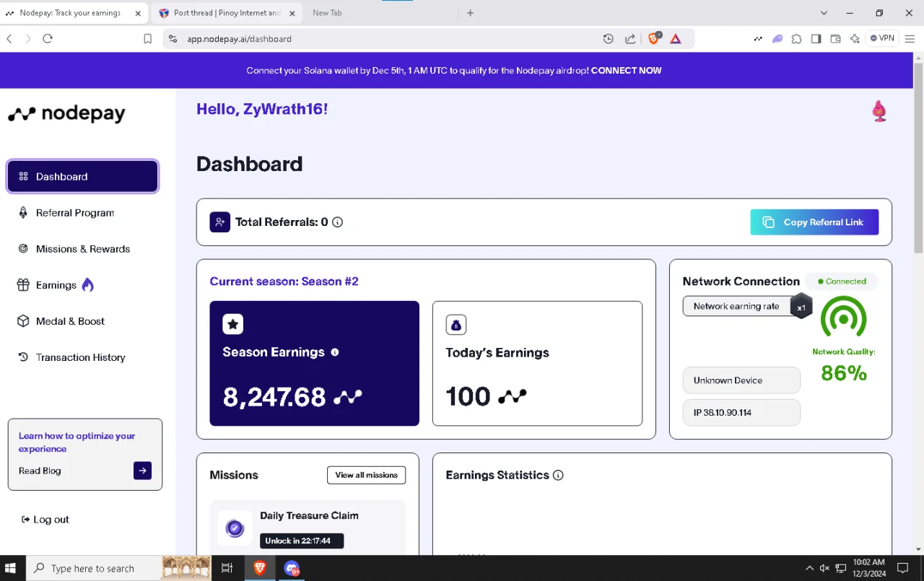924x581 pixels.
Task: Click the info icon beside Season Earnings
Action: tap(334, 352)
